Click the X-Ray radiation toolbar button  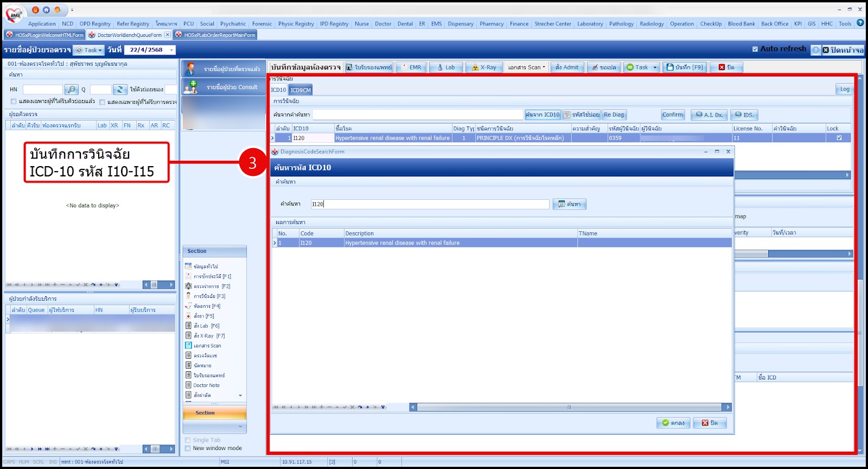click(x=484, y=67)
